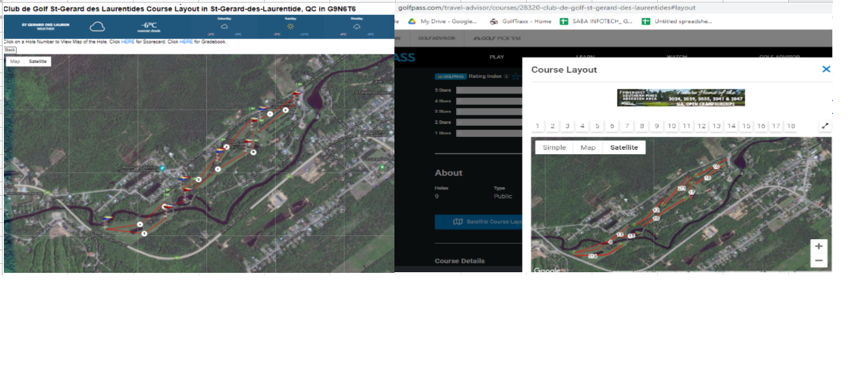Click the 3 Stars rating bar
The image size is (868, 385).
pos(489,111)
